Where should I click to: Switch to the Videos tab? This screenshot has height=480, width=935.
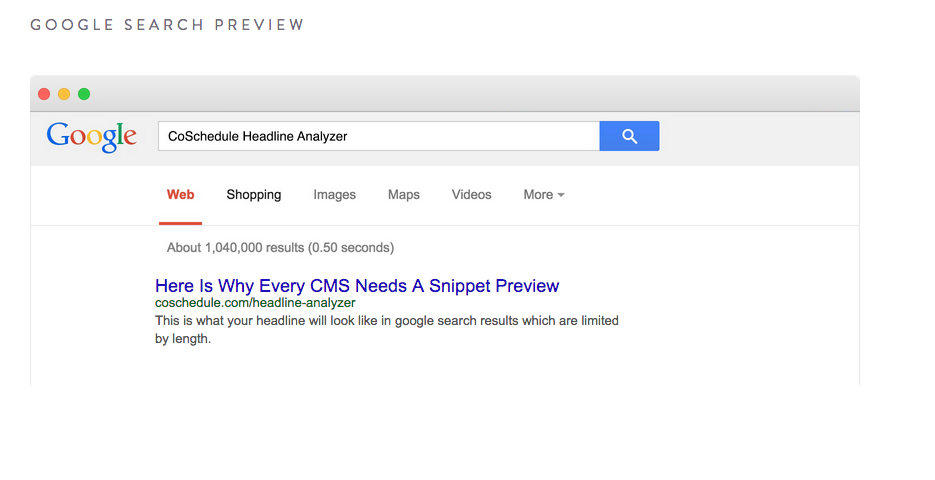coord(472,195)
